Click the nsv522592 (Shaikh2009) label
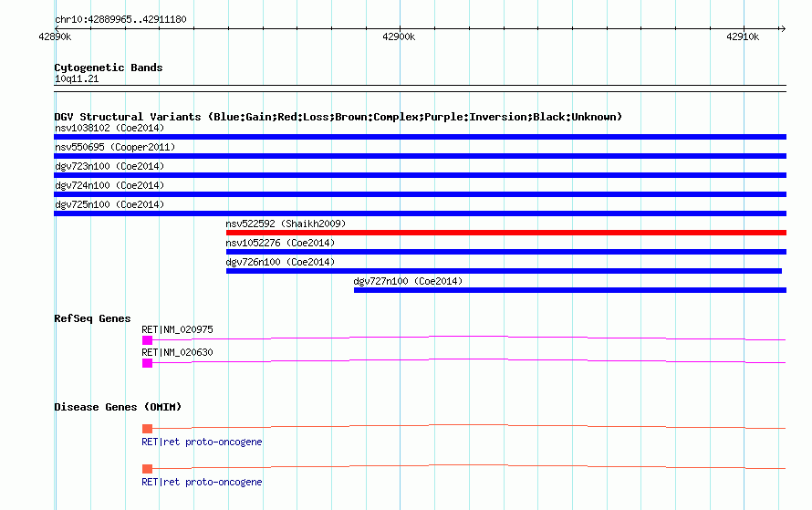812x510 pixels. click(286, 224)
